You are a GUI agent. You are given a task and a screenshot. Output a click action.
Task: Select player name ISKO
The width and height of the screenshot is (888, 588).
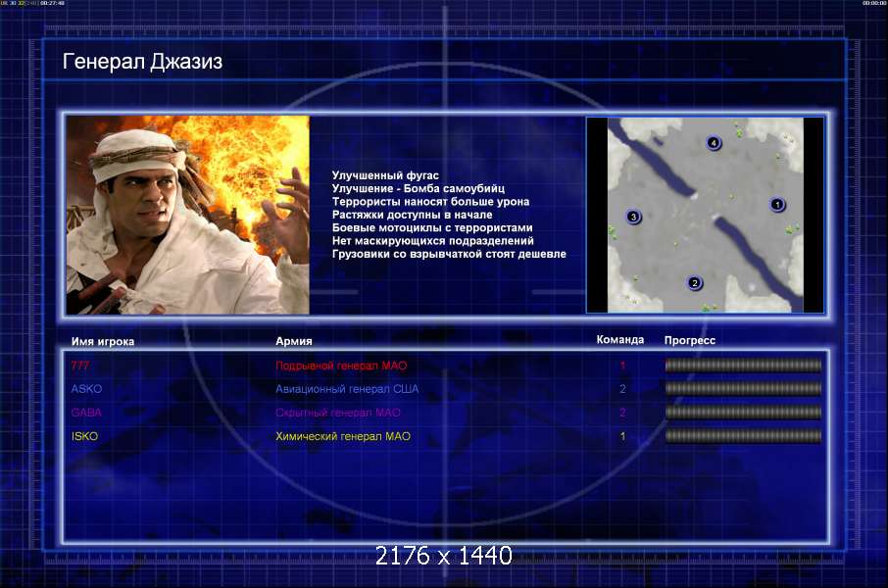(x=84, y=436)
